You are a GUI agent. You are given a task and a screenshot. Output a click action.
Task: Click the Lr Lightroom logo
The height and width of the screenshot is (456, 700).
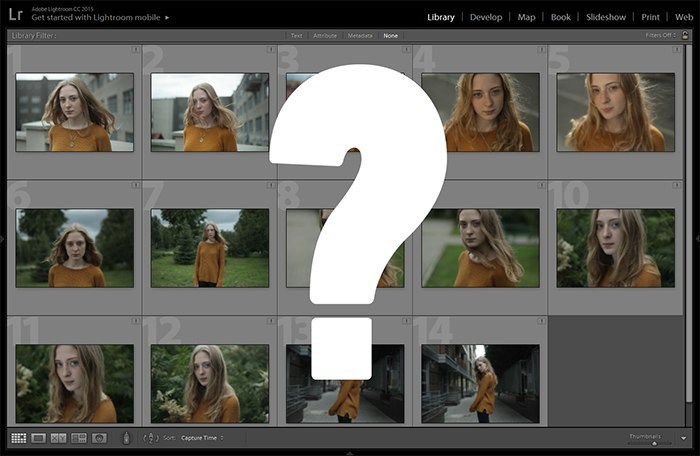16,14
